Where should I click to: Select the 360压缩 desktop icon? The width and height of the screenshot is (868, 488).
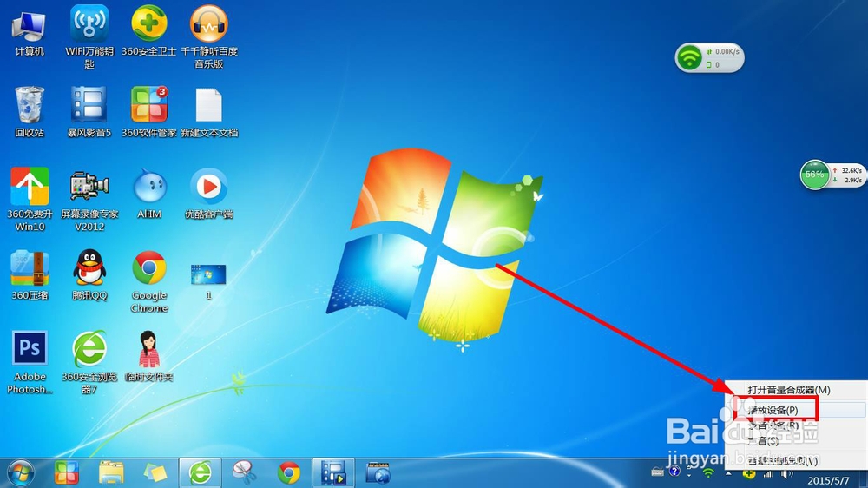click(30, 274)
